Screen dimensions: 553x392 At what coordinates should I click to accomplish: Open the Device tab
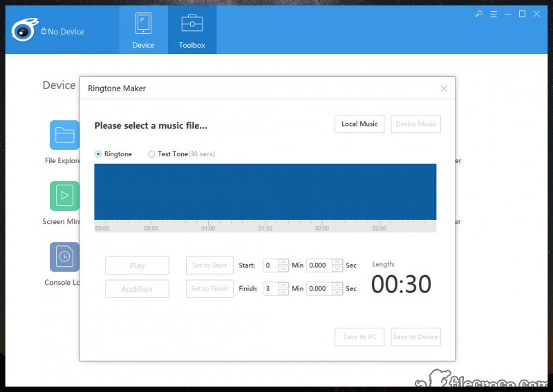point(143,30)
